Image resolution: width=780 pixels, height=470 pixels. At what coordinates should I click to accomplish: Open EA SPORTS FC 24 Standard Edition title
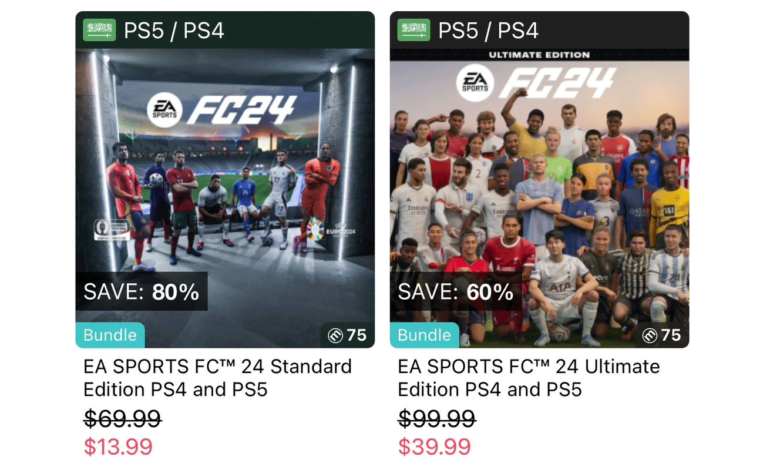[x=217, y=378]
